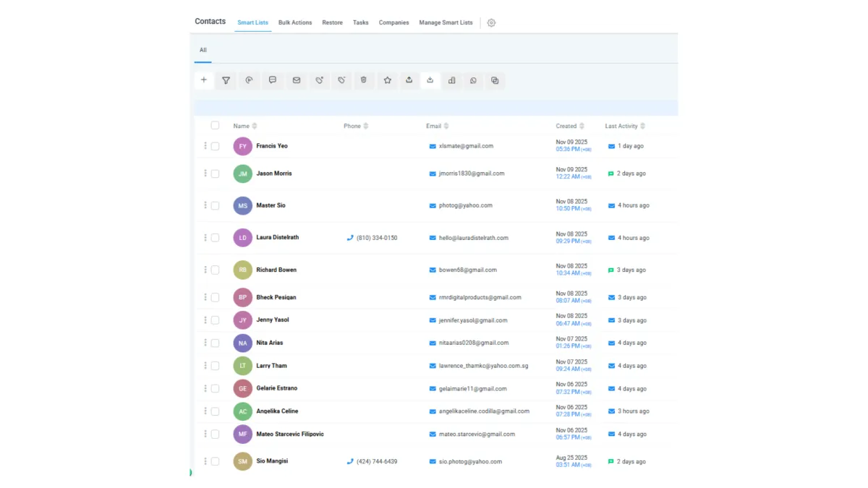Click the merge contacts overlapping-squares icon
The width and height of the screenshot is (868, 488).
[495, 80]
